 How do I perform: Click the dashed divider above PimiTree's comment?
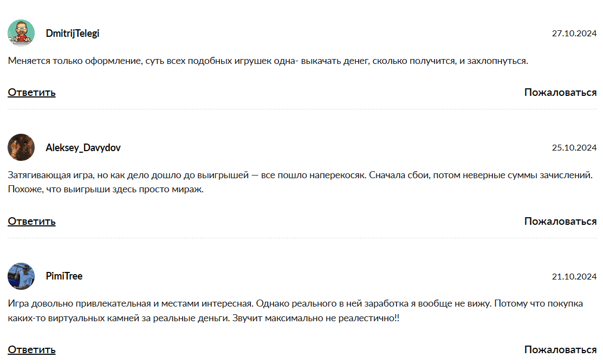pos(302,238)
